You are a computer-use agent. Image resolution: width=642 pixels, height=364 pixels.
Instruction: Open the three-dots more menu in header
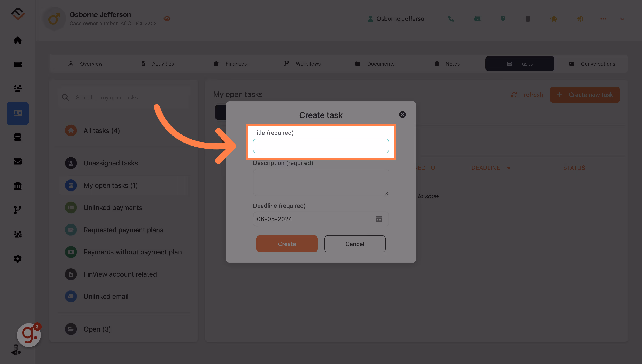[x=603, y=19]
